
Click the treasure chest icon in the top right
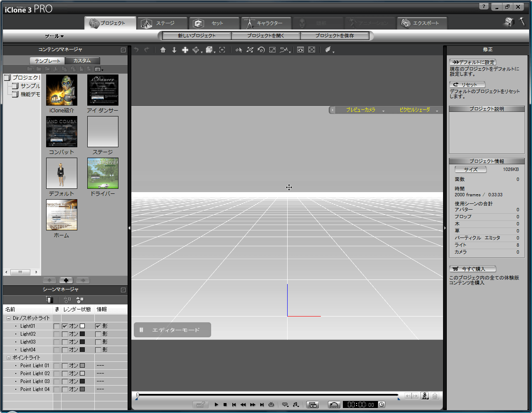tap(510, 22)
